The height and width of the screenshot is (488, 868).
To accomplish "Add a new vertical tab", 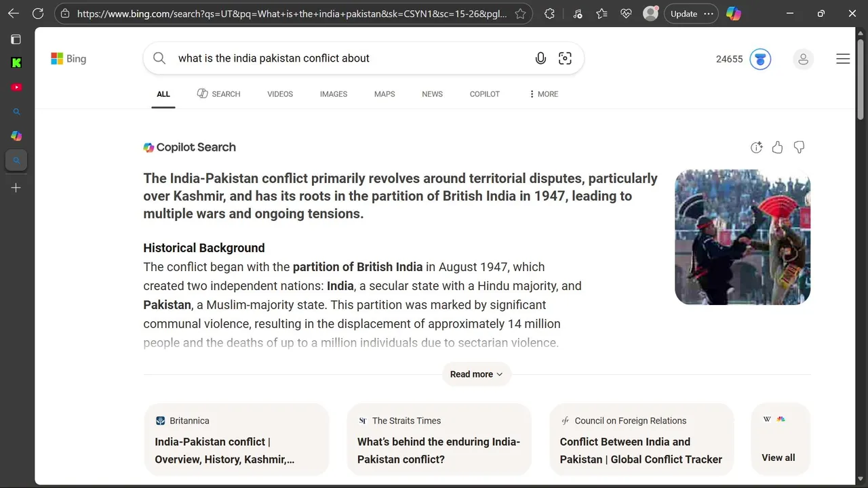I will [x=16, y=188].
